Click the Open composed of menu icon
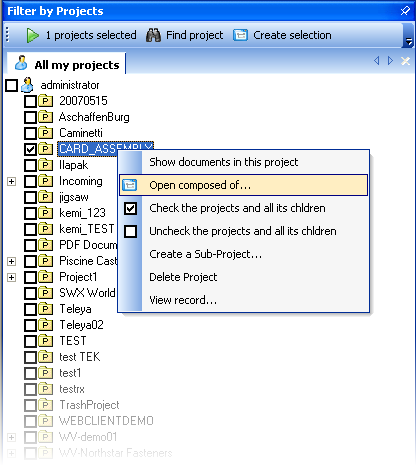Viewport: 416px width, 465px height. click(x=130, y=185)
